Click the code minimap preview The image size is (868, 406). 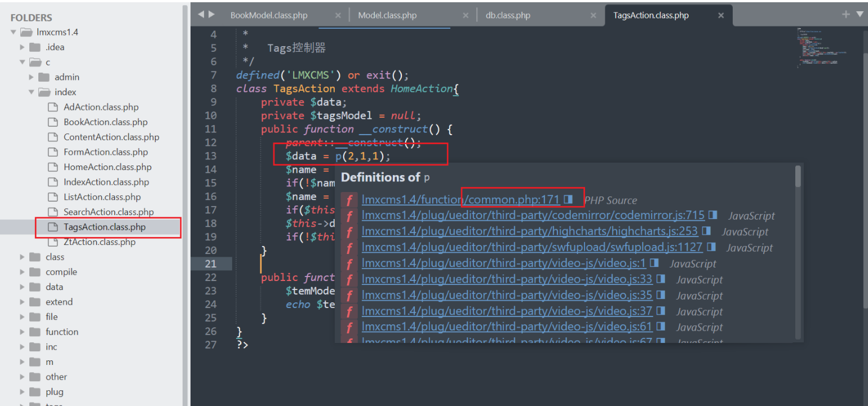click(823, 47)
